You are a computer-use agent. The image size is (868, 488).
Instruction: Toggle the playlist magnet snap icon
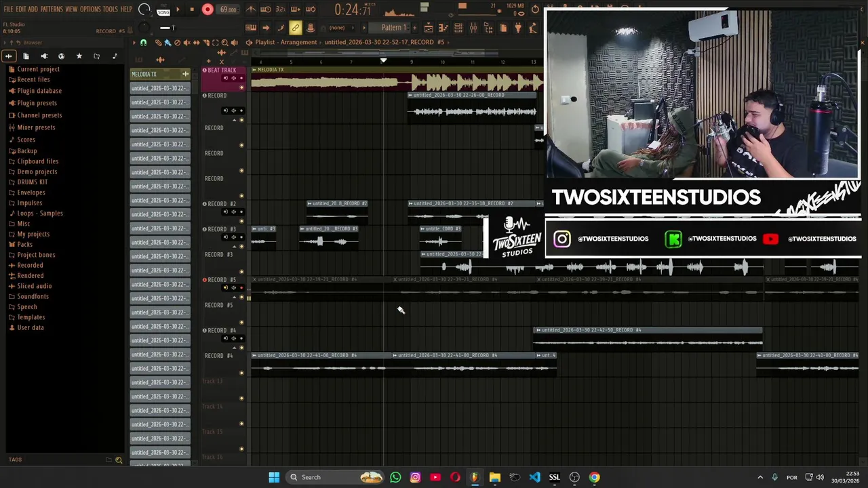(x=143, y=42)
